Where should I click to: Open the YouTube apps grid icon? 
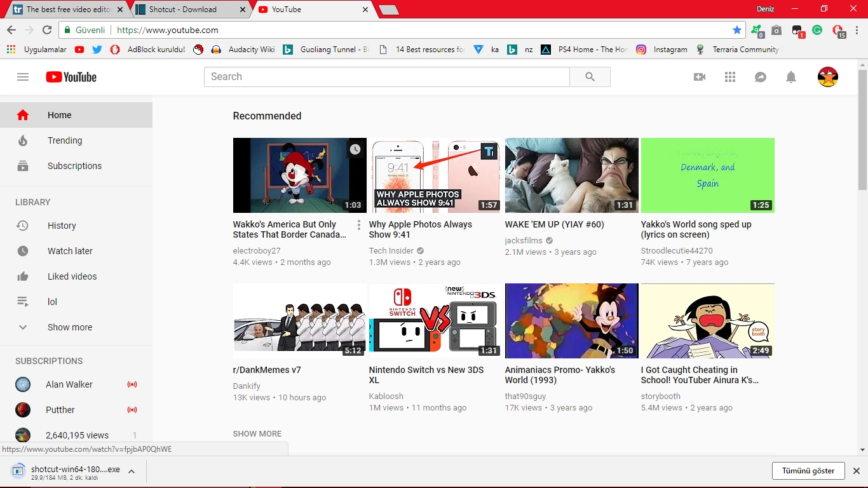pyautogui.click(x=730, y=77)
